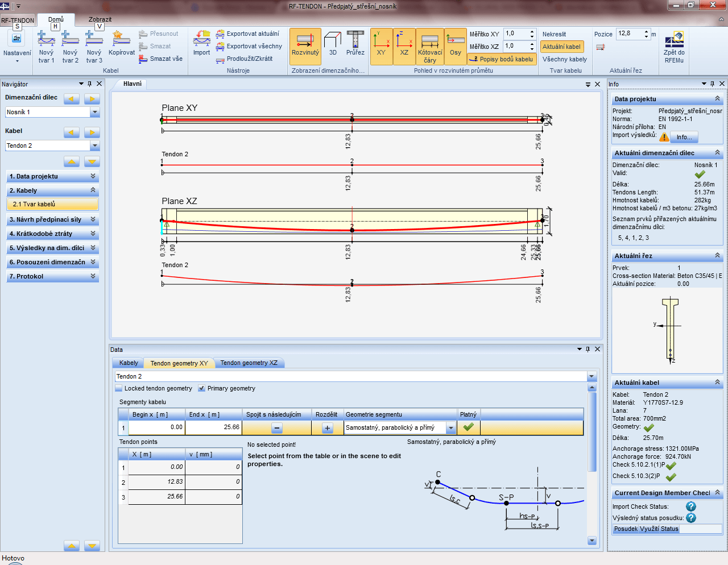Viewport: 728px width, 565px height.
Task: Select Exportovat všechny tool
Action: (249, 47)
